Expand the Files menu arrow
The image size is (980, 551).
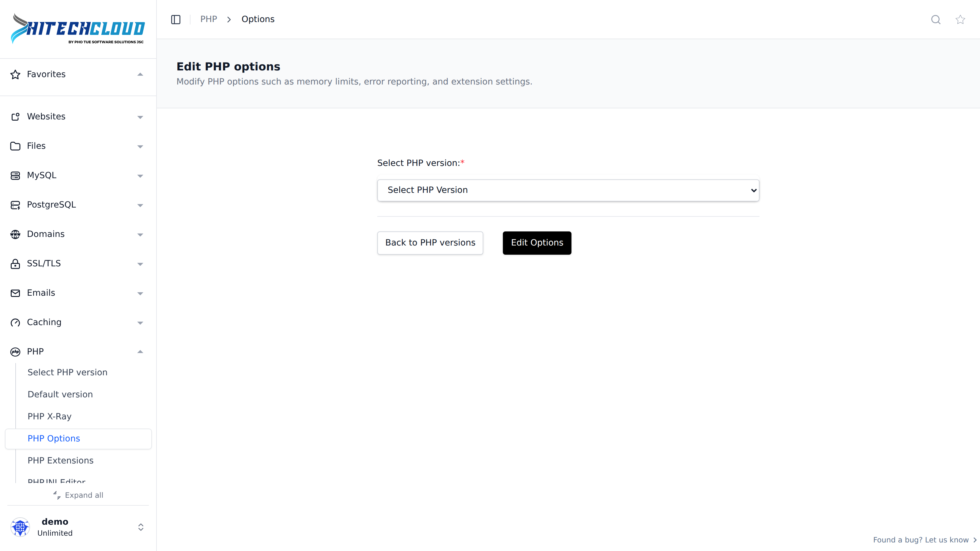[140, 146]
